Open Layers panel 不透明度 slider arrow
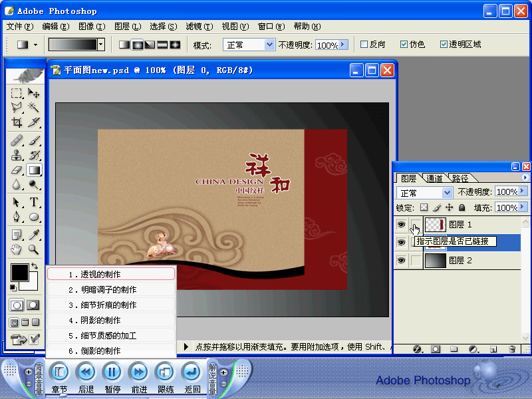Screen dimensions: 532x399 click(x=523, y=192)
